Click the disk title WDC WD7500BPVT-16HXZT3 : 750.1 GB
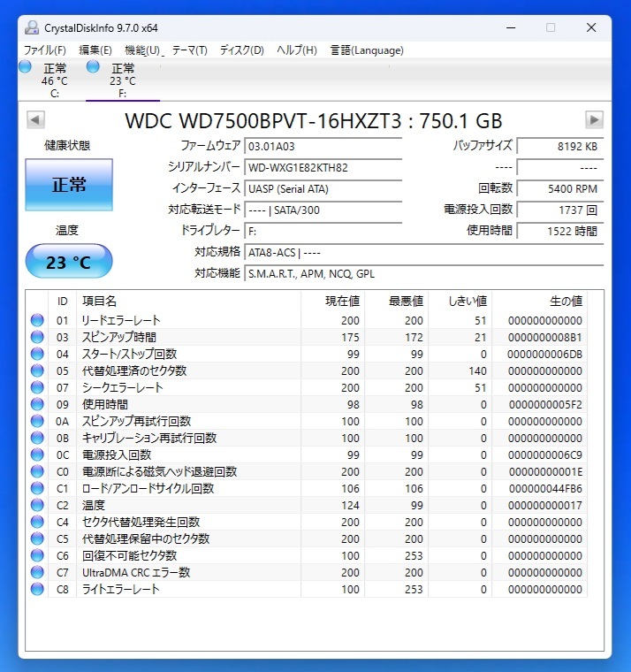 coord(314,121)
